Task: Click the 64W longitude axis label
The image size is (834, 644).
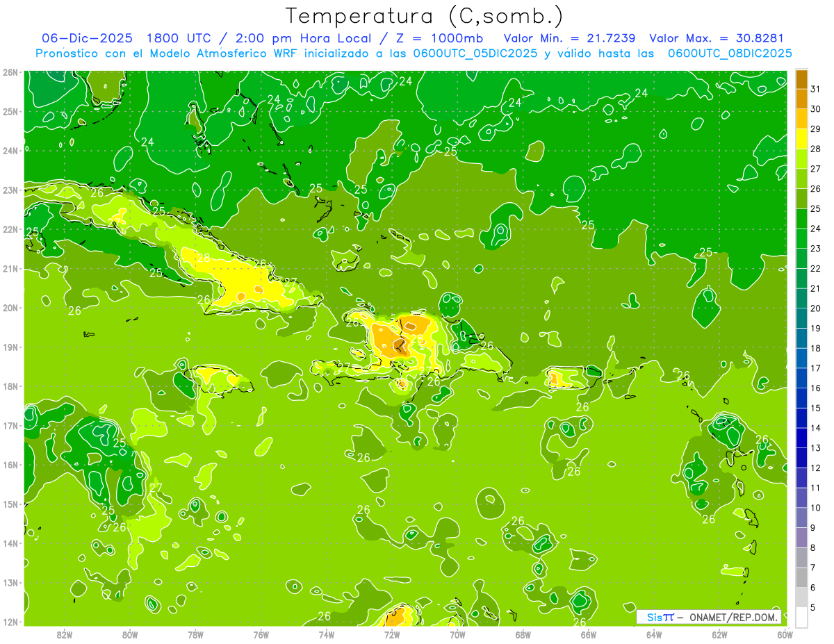Action: point(654,634)
